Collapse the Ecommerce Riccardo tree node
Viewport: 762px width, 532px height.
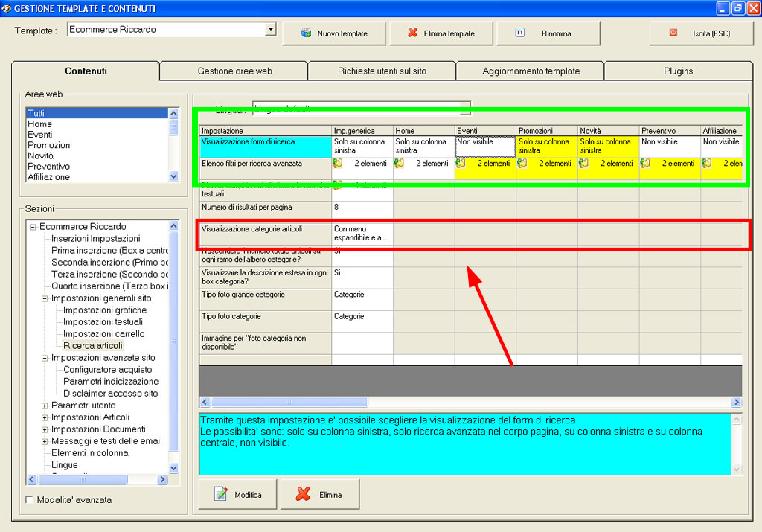coord(33,227)
